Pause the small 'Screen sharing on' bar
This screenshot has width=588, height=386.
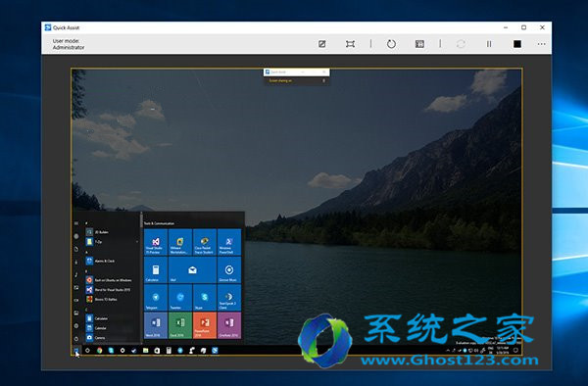[x=323, y=80]
